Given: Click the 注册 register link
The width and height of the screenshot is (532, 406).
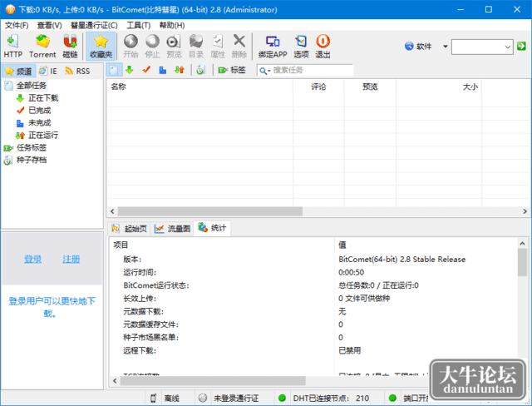Looking at the screenshot, I should (71, 260).
